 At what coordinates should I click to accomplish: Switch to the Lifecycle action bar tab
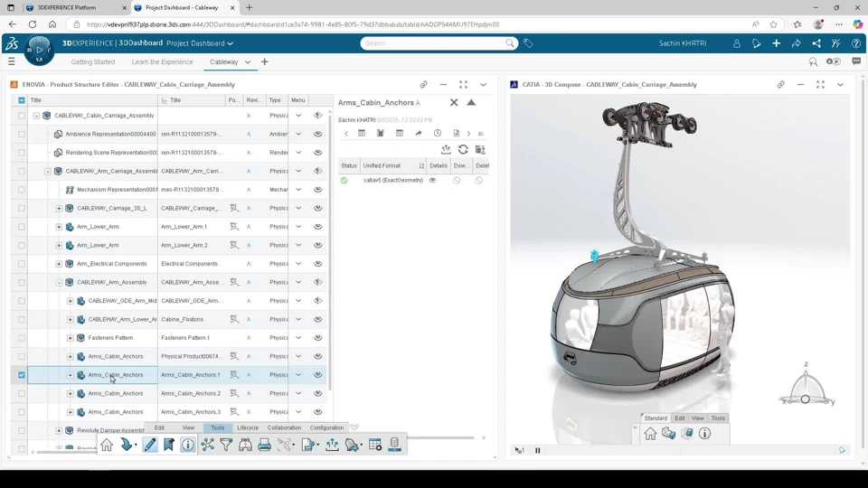(x=248, y=427)
